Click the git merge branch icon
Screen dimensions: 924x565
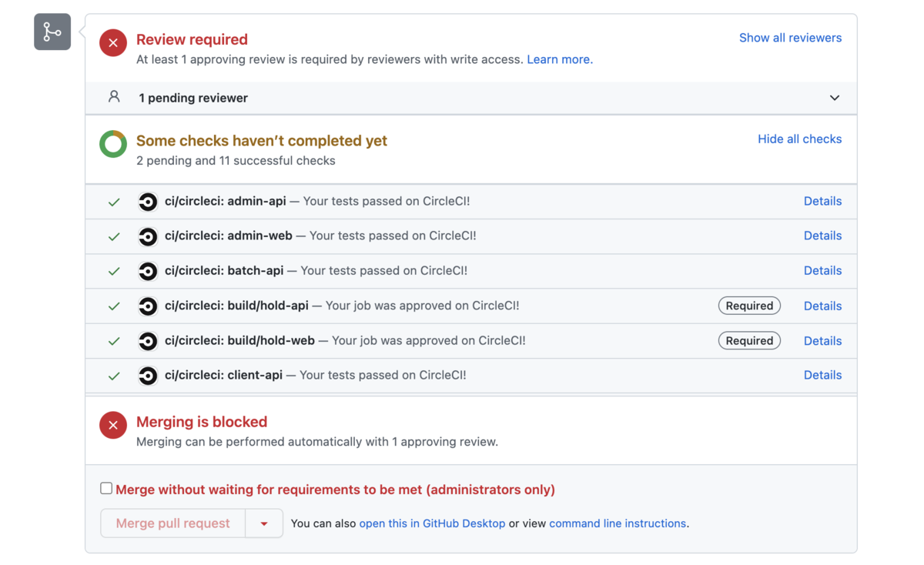pyautogui.click(x=52, y=32)
